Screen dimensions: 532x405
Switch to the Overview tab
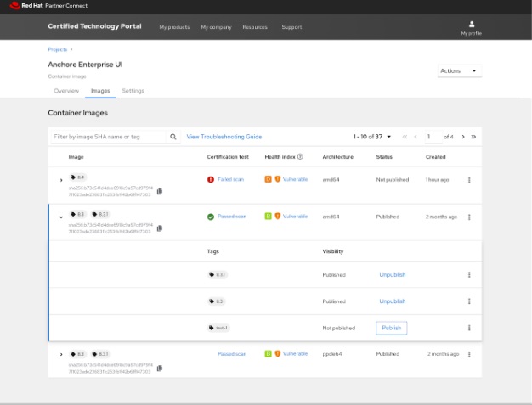[66, 91]
